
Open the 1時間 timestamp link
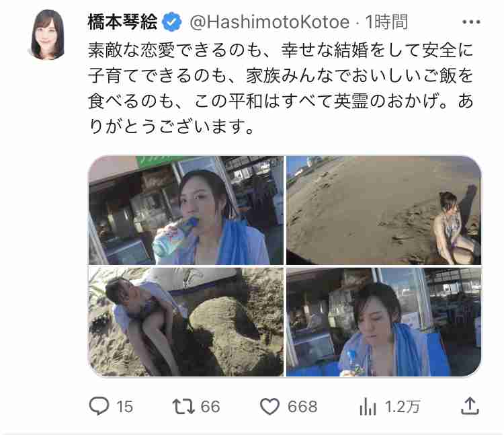386,22
